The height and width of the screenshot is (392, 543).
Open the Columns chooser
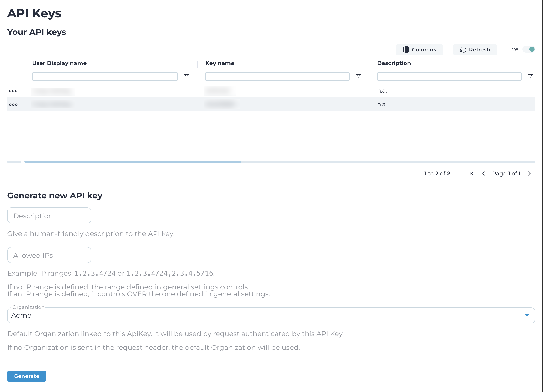pos(419,49)
